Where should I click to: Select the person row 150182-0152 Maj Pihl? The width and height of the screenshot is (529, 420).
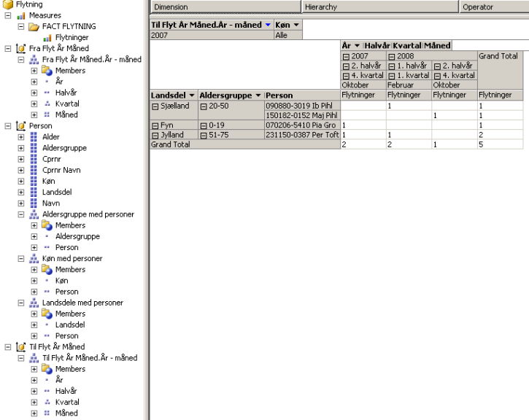pos(302,116)
